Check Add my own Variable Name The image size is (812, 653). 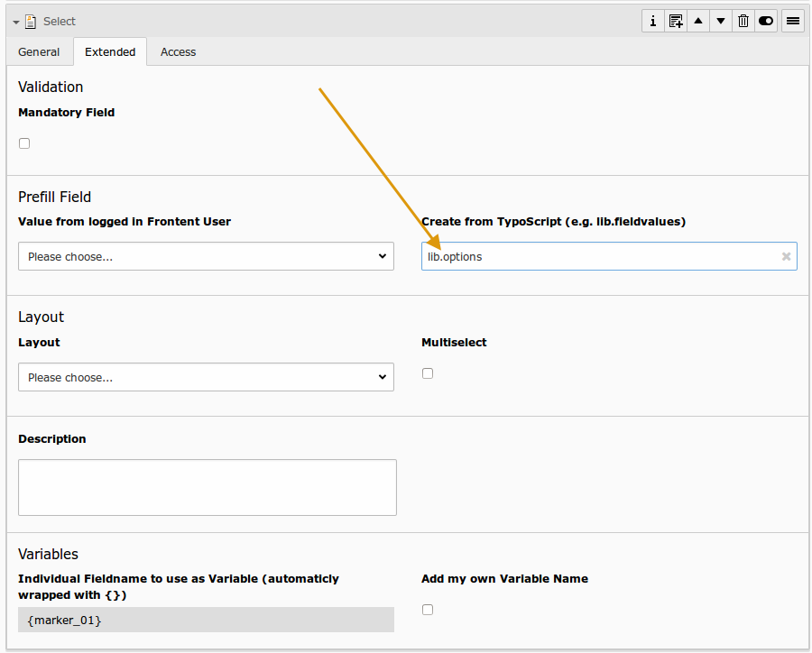(428, 610)
